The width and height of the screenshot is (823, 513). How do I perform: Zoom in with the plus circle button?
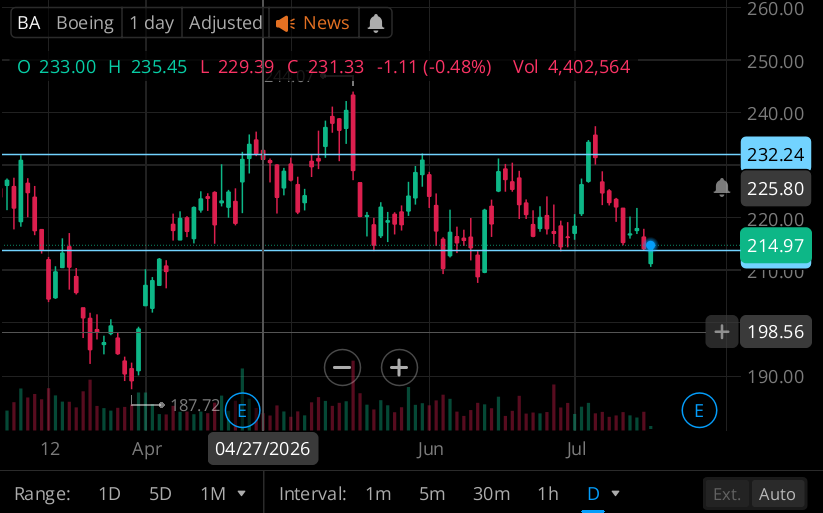399,367
